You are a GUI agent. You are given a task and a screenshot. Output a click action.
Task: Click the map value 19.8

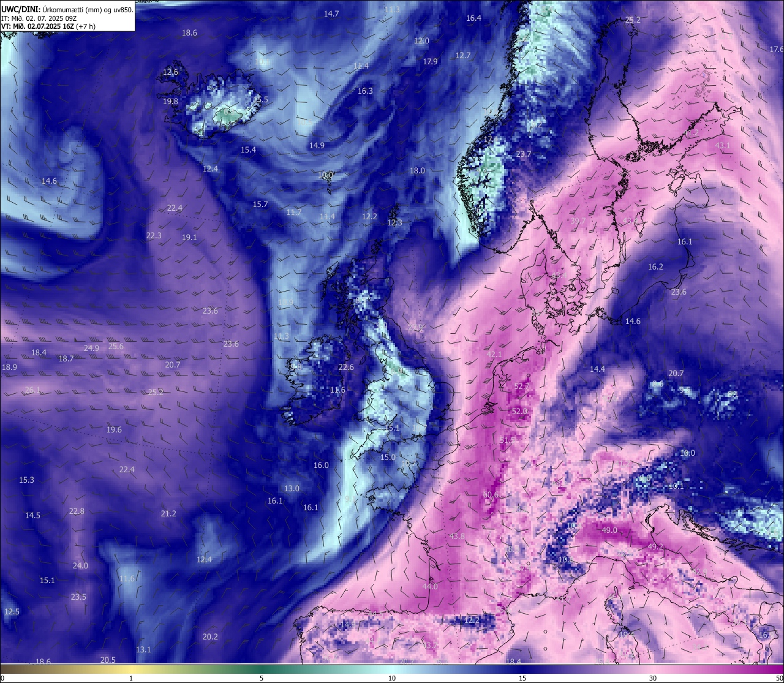170,102
